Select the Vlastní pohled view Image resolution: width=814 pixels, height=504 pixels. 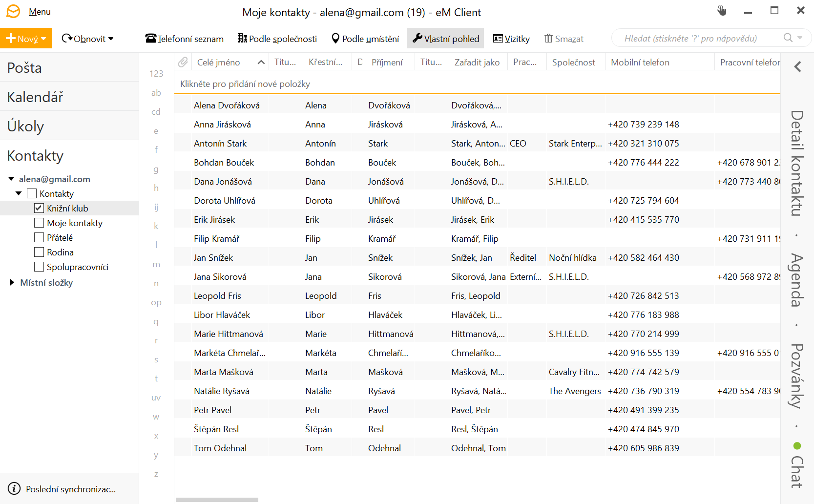(445, 39)
